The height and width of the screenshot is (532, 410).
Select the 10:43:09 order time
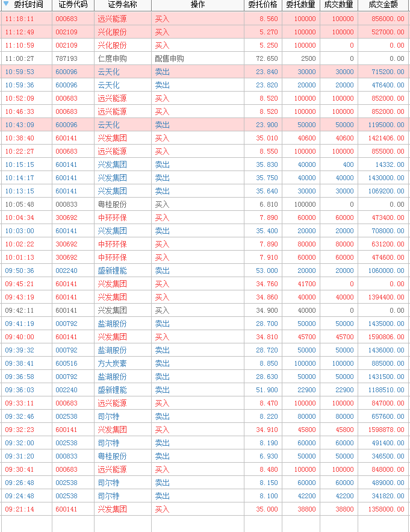[19, 125]
